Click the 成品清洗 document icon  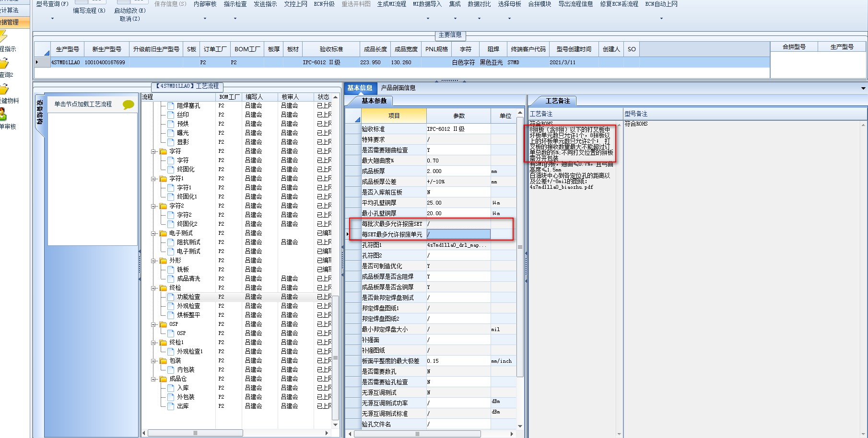pos(171,279)
